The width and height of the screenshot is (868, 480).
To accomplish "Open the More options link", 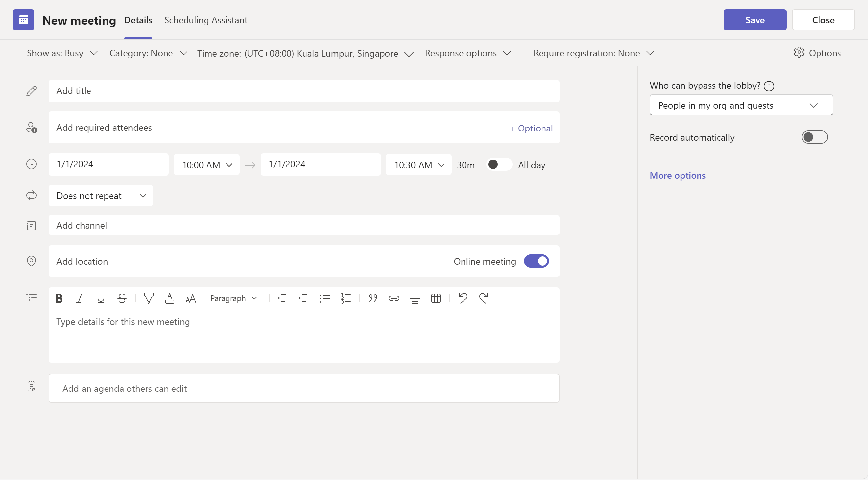I will click(x=677, y=176).
